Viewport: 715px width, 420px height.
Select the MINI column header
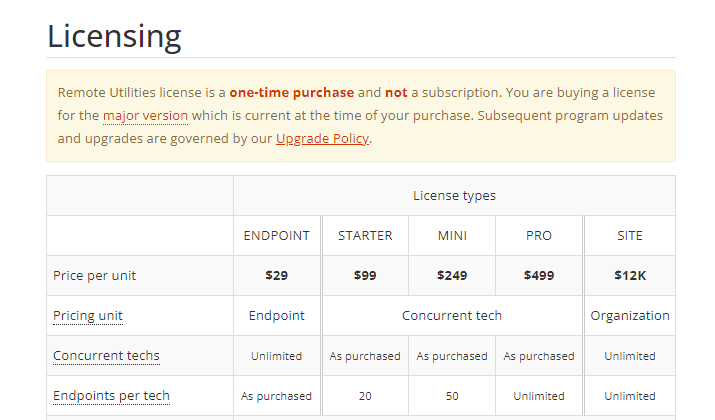[x=452, y=236]
